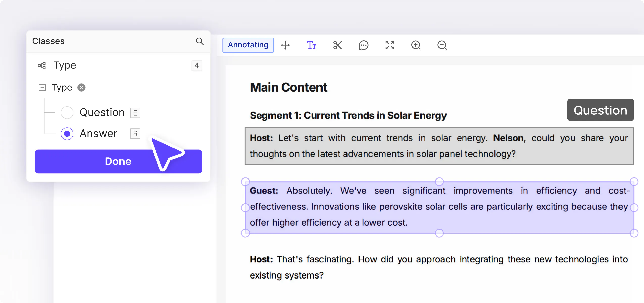Click the Type count badge 4
Viewport: 644px width, 303px height.
point(196,66)
